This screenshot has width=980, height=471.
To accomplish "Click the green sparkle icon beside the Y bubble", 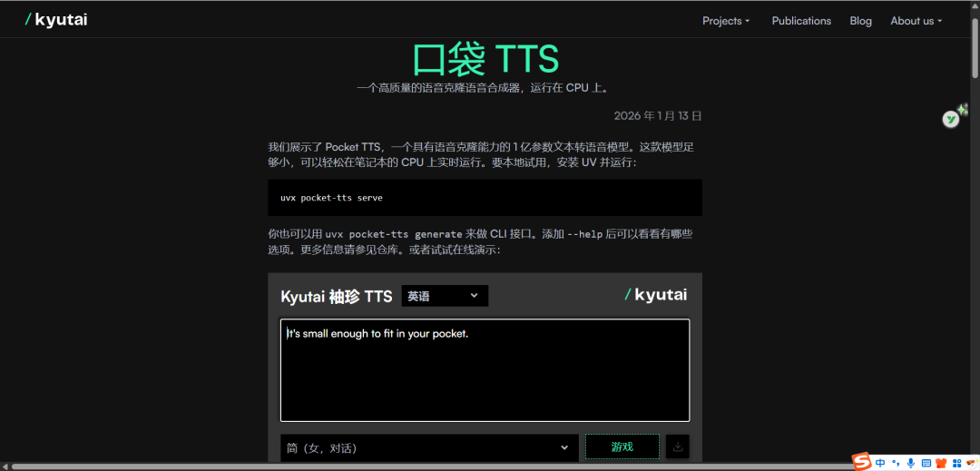I will click(963, 109).
